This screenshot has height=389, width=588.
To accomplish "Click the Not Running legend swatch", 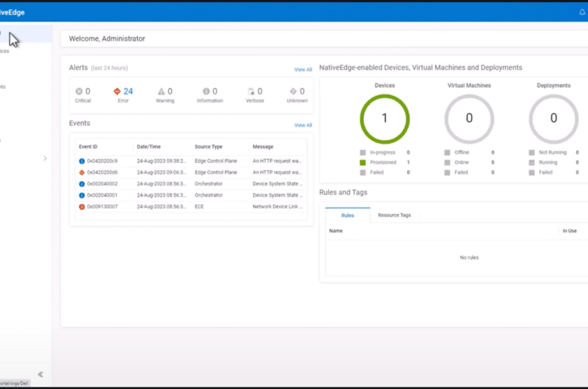I will tap(531, 152).
